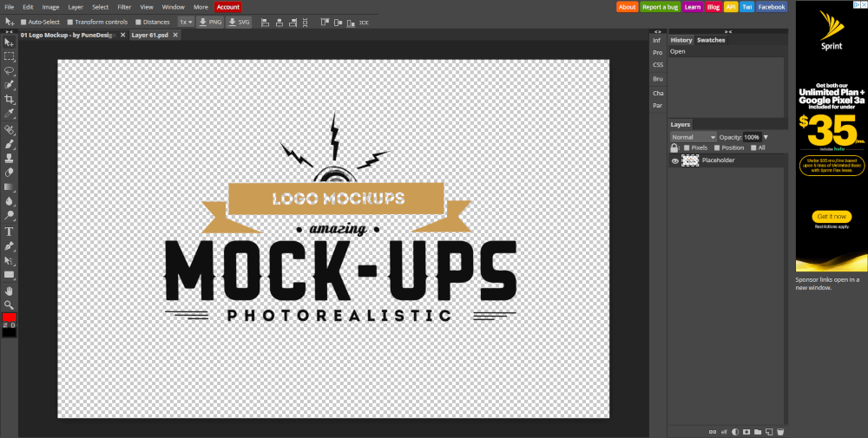The image size is (868, 438).
Task: Open the Layer menu
Action: pyautogui.click(x=76, y=7)
